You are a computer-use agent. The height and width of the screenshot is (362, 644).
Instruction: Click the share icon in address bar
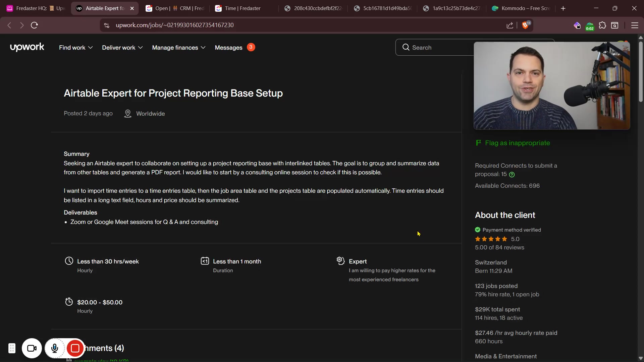510,25
